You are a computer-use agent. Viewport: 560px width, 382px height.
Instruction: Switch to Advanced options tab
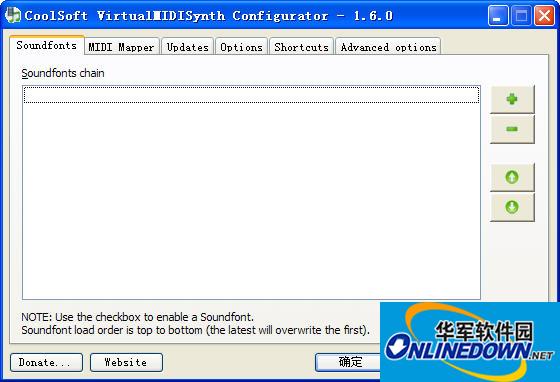click(x=388, y=47)
